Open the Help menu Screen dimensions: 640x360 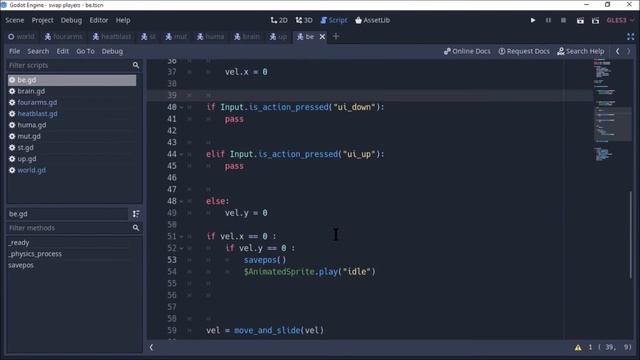pyautogui.click(x=123, y=20)
